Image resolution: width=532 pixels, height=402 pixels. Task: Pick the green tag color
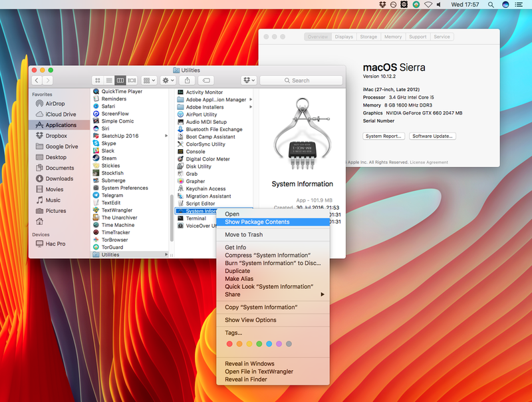pos(259,344)
